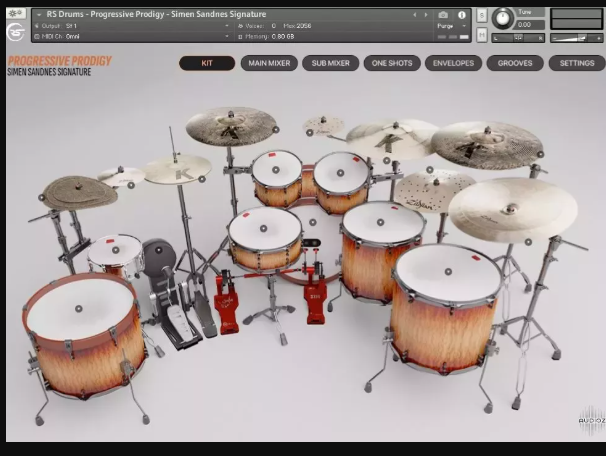Open the ONE SHOTS tab
This screenshot has width=606, height=456.
point(392,63)
